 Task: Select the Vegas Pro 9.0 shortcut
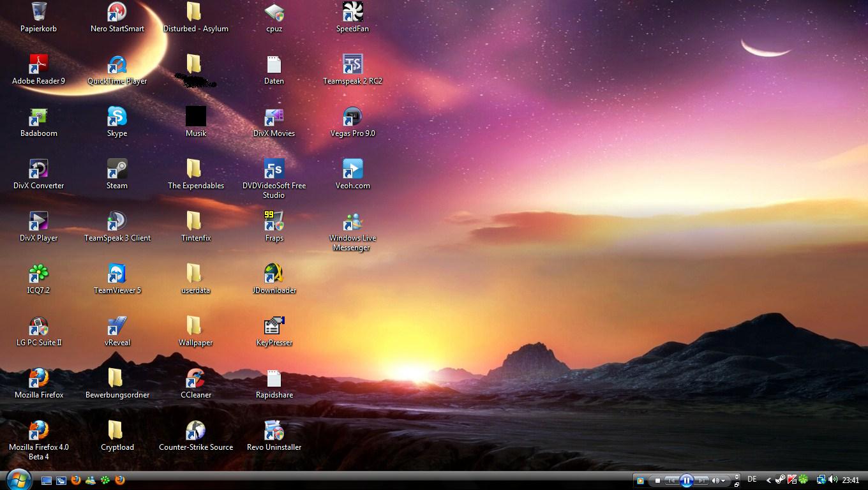[352, 118]
